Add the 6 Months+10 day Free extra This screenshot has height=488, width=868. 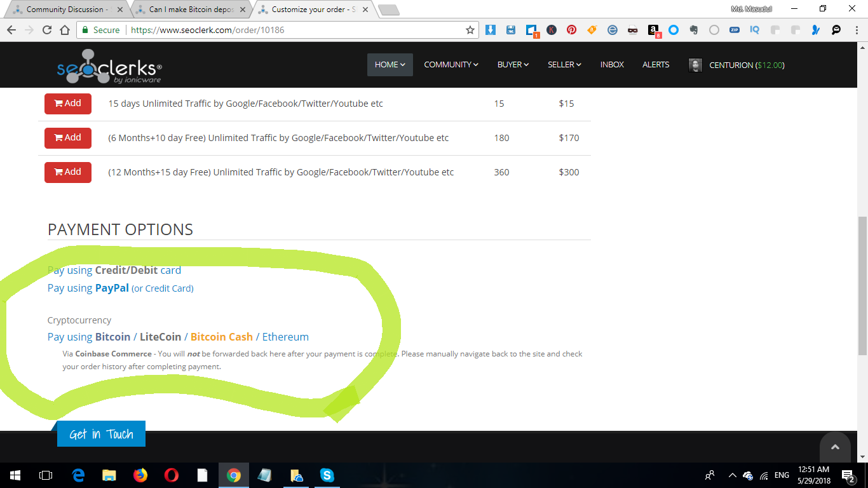pyautogui.click(x=68, y=138)
